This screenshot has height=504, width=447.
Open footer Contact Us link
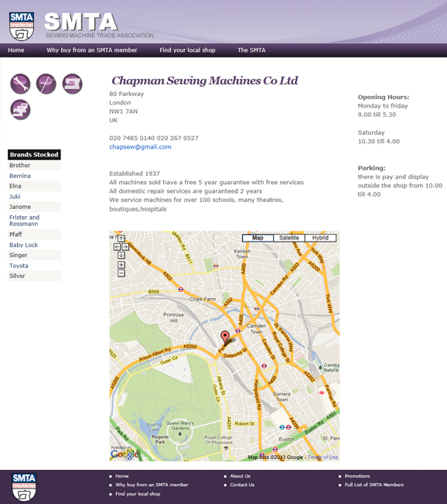pyautogui.click(x=242, y=485)
